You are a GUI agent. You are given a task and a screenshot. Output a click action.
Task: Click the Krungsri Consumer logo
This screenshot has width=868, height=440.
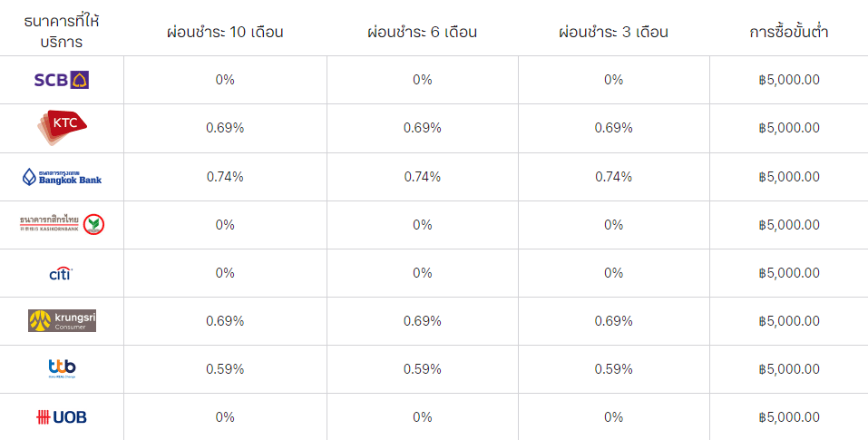pos(62,320)
